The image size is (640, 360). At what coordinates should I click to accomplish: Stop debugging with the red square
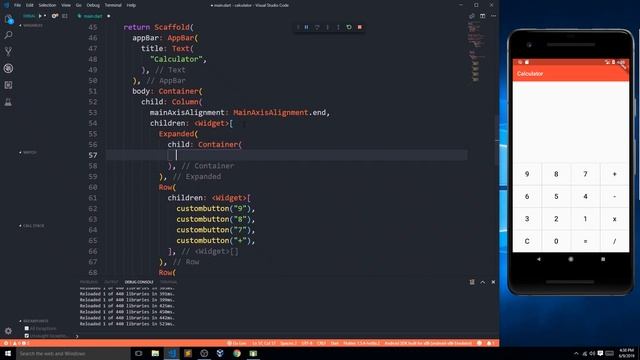tap(360, 27)
